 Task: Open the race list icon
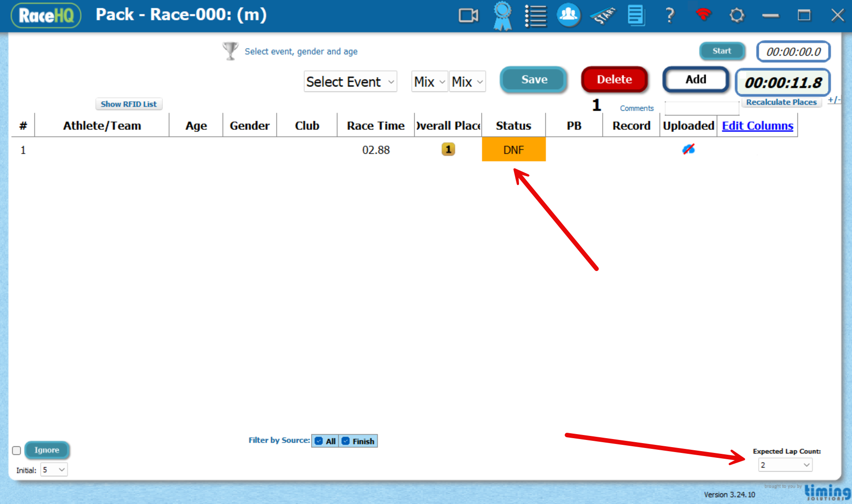(x=536, y=15)
